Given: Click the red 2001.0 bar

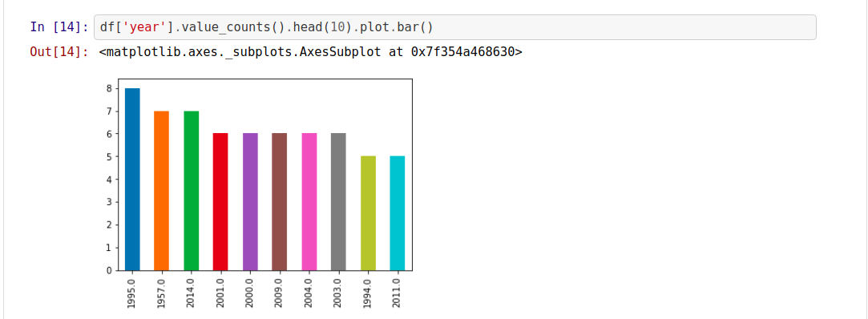Looking at the screenshot, I should [x=221, y=202].
